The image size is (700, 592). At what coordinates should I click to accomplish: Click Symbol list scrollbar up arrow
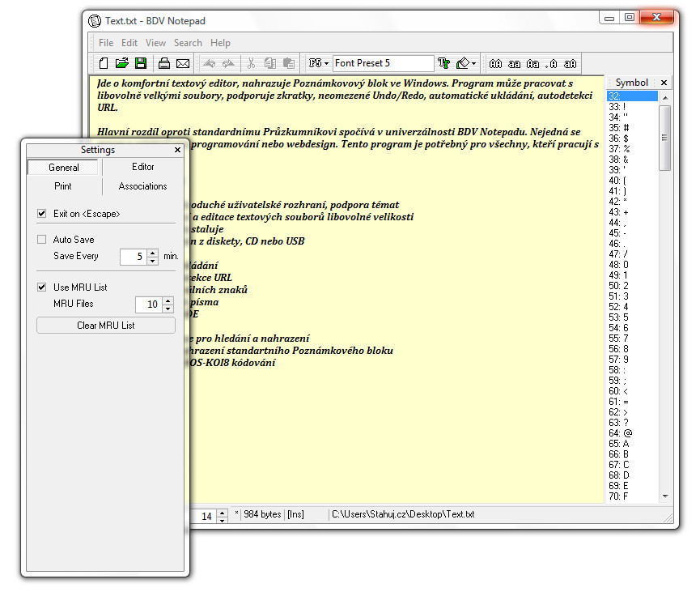[x=665, y=97]
